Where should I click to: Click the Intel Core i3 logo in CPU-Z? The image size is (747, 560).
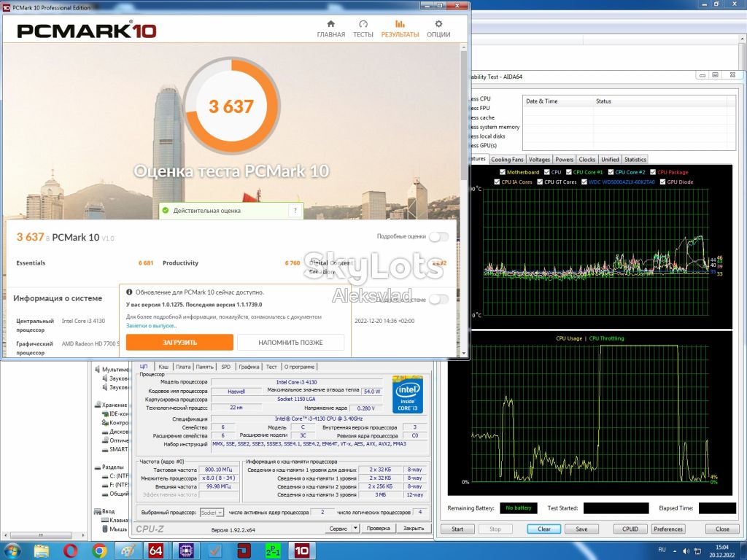coord(408,394)
